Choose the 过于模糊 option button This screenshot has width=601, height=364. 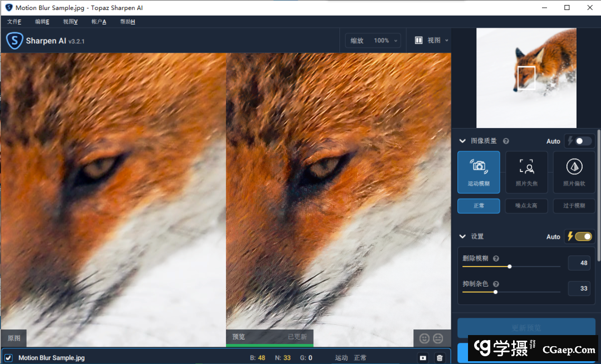click(574, 206)
